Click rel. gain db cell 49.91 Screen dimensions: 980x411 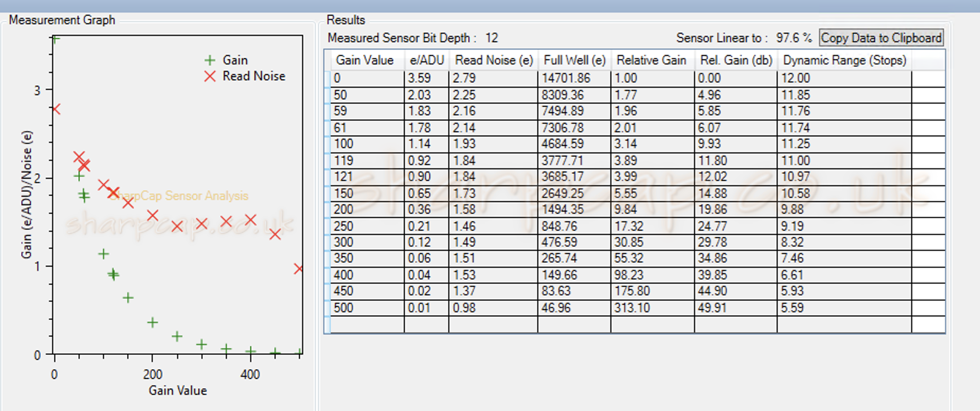736,308
